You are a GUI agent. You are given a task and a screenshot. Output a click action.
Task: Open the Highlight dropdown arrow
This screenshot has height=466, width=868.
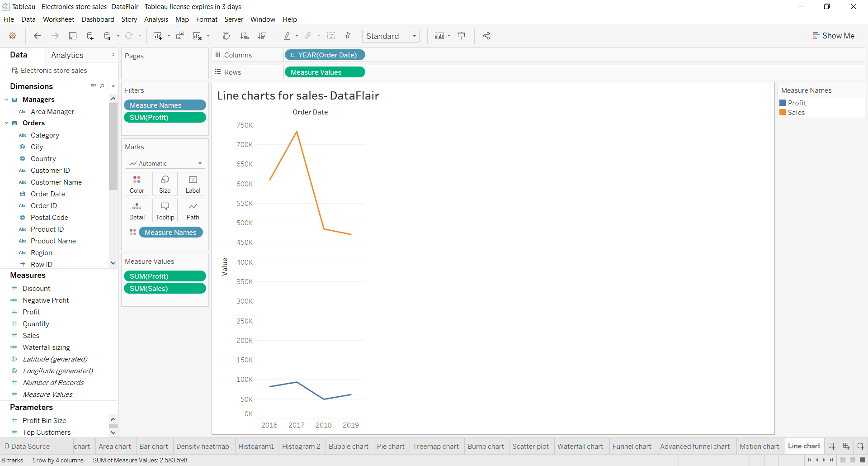(297, 36)
